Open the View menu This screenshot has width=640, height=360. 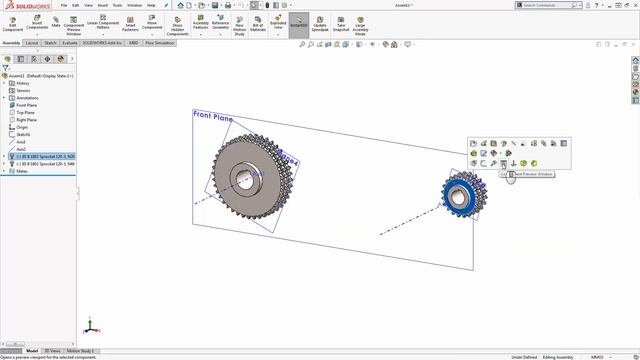pos(88,5)
